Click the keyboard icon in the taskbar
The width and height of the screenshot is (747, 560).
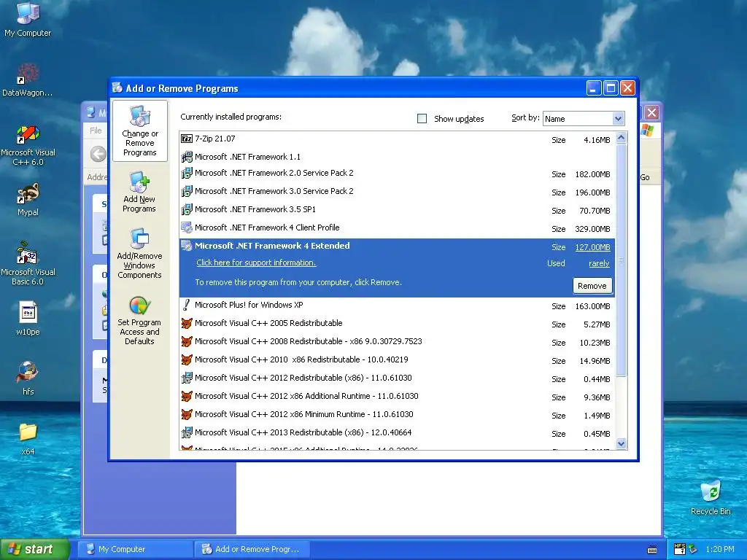(652, 550)
